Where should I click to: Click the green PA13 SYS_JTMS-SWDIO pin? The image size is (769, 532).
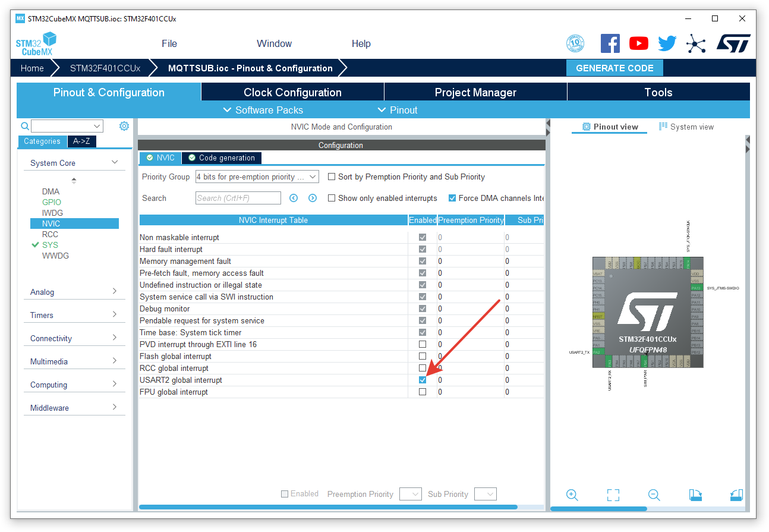point(696,288)
